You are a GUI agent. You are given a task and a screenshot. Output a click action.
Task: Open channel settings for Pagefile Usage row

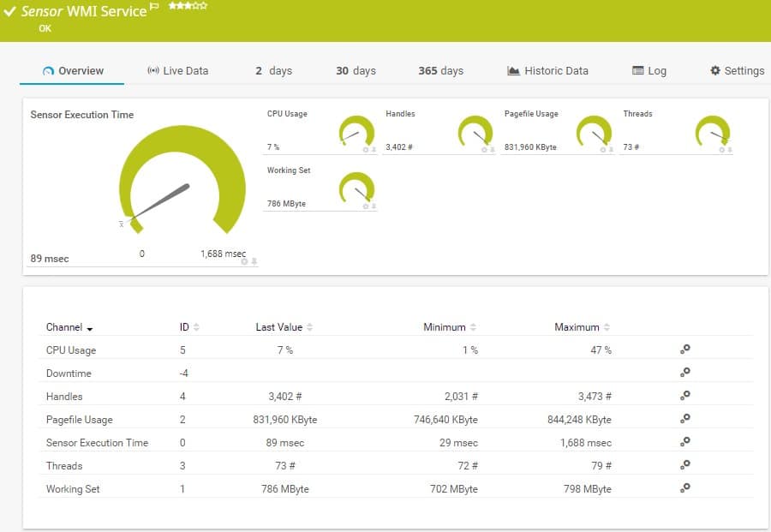[x=685, y=418]
